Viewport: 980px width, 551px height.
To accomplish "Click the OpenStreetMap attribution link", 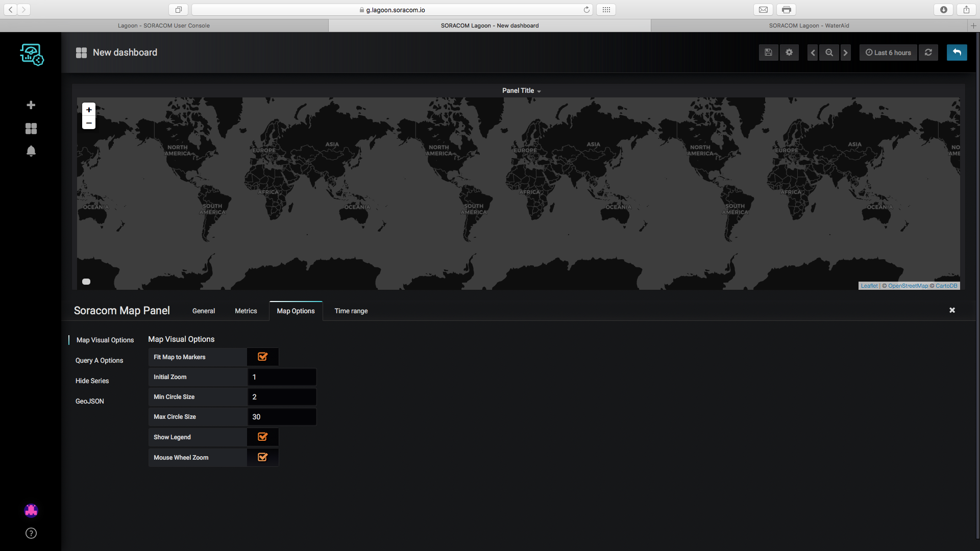I will point(908,286).
